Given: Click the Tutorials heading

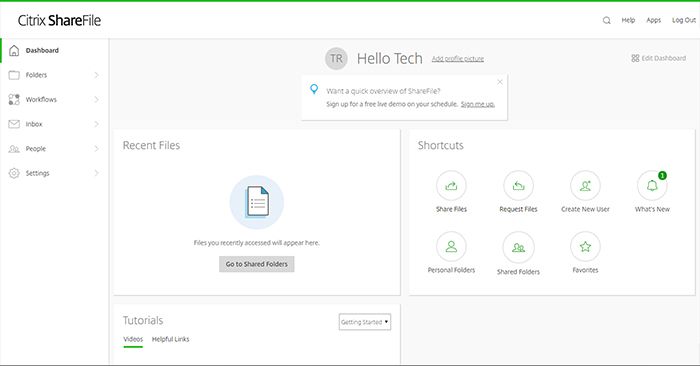Looking at the screenshot, I should [143, 320].
